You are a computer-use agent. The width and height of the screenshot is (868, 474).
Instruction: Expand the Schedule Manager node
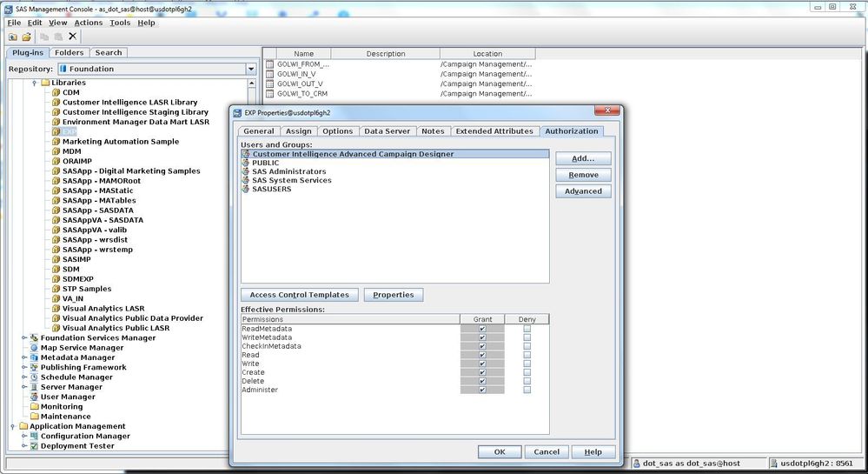[24, 377]
